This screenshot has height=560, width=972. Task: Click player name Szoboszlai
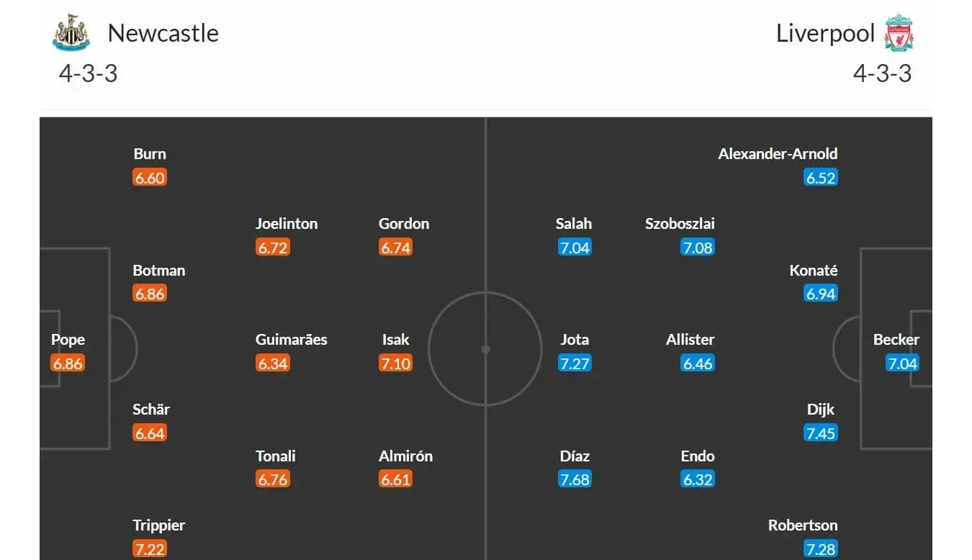(680, 224)
